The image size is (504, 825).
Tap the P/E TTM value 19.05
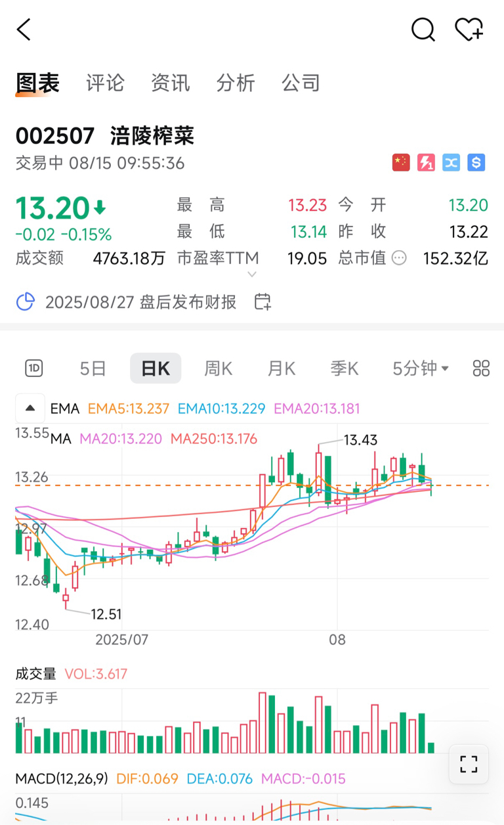307,258
